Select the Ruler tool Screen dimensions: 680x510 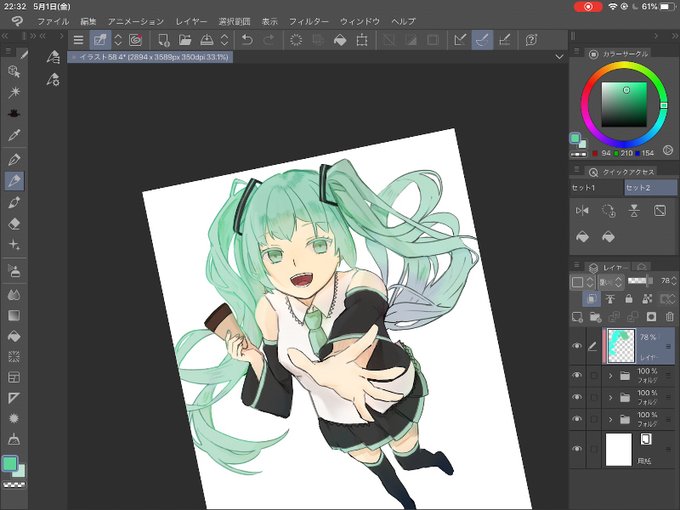coord(14,398)
